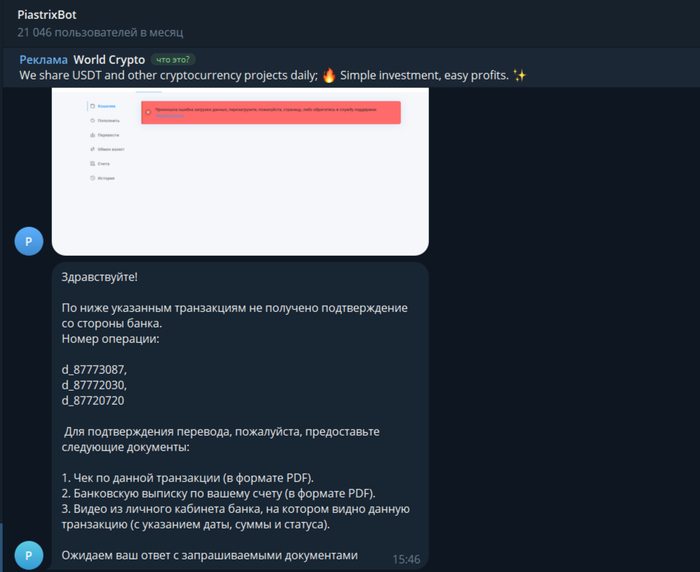Click the 15:46 message timestamp

click(x=406, y=559)
